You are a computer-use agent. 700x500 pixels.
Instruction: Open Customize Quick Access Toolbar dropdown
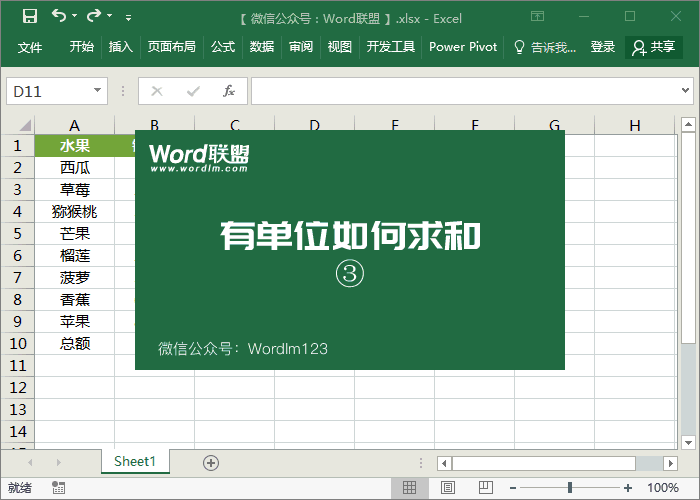tap(129, 18)
